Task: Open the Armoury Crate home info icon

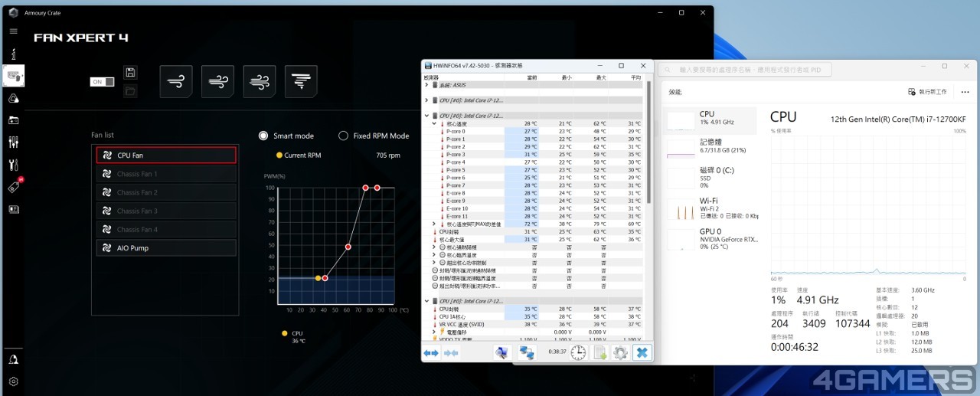Action: pyautogui.click(x=13, y=54)
